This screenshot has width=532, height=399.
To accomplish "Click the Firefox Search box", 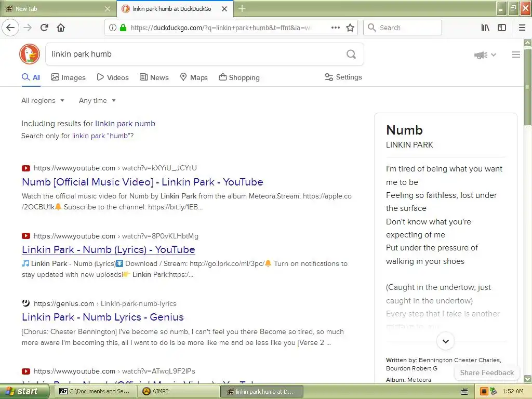I will 403,28.
